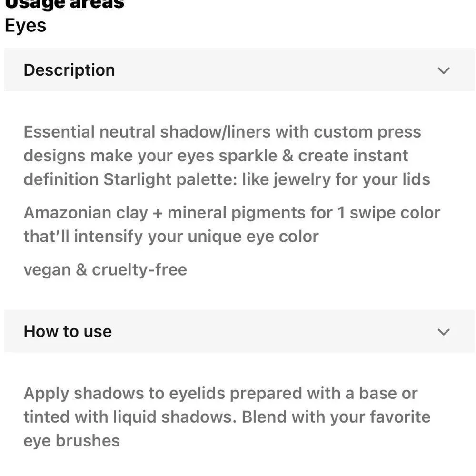This screenshot has width=476, height=476.
Task: Click the line starting with Amazonian clay + mineral
Action: pos(232,212)
